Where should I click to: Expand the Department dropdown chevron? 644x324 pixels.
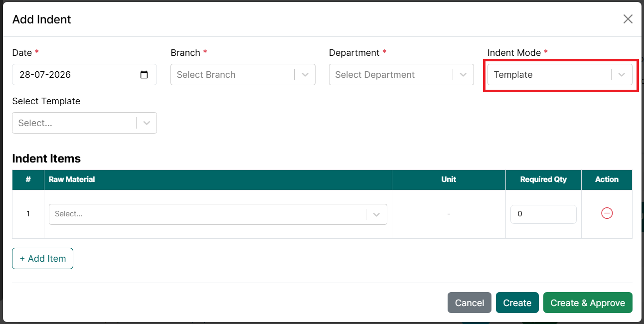pyautogui.click(x=464, y=75)
